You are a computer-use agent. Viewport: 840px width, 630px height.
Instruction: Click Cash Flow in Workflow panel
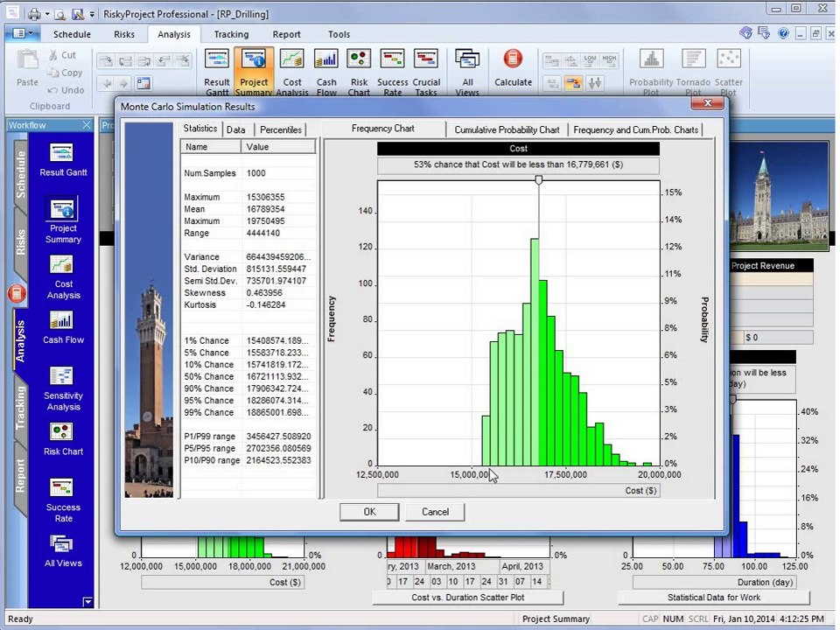tap(63, 328)
